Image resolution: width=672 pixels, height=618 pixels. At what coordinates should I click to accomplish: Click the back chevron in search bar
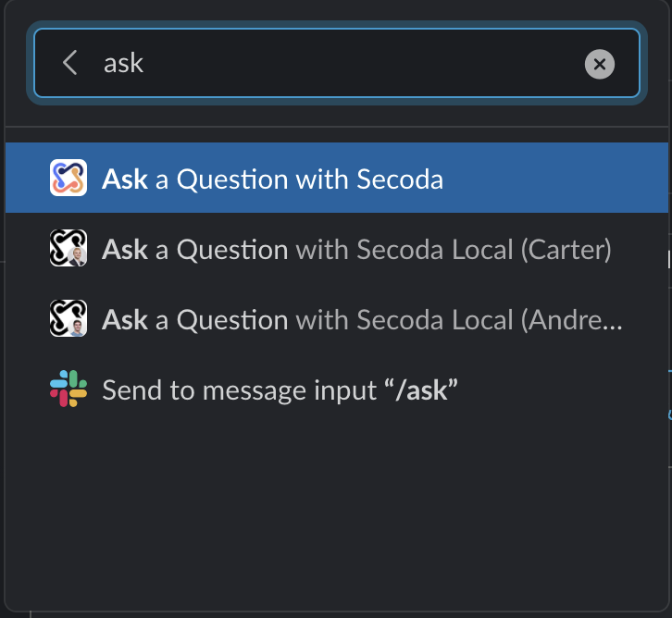tap(69, 63)
